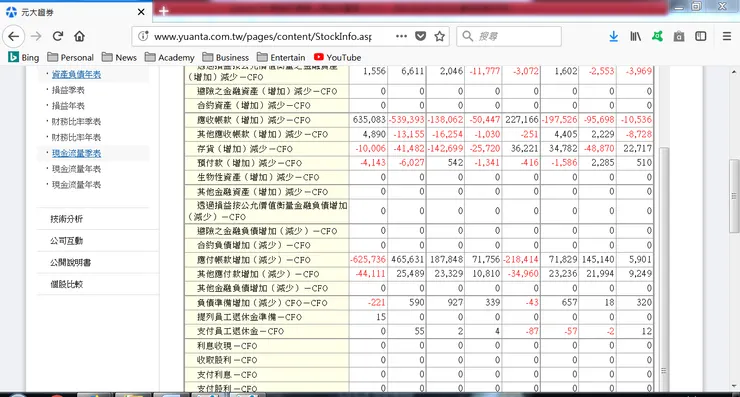Open page actions three-dot menu

coord(401,36)
